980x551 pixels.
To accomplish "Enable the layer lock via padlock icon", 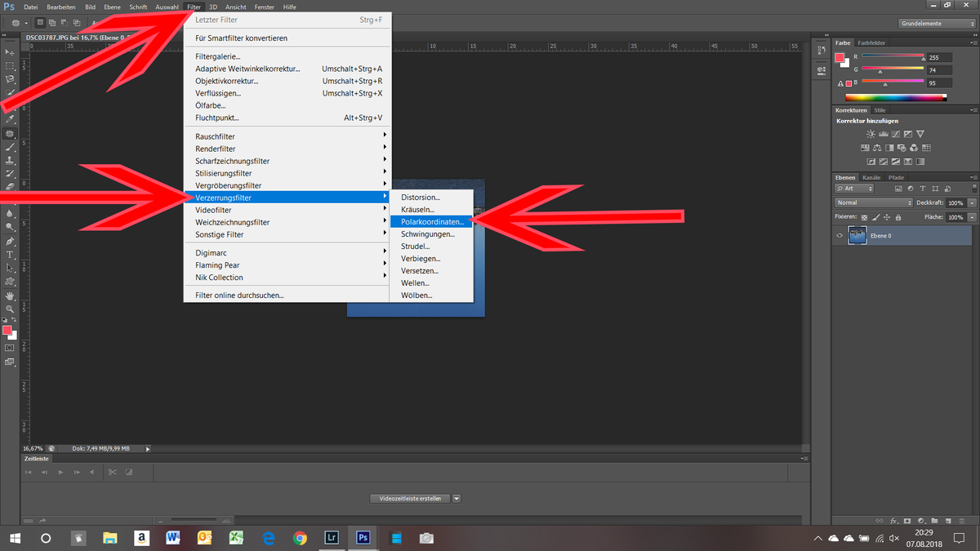I will pyautogui.click(x=898, y=217).
